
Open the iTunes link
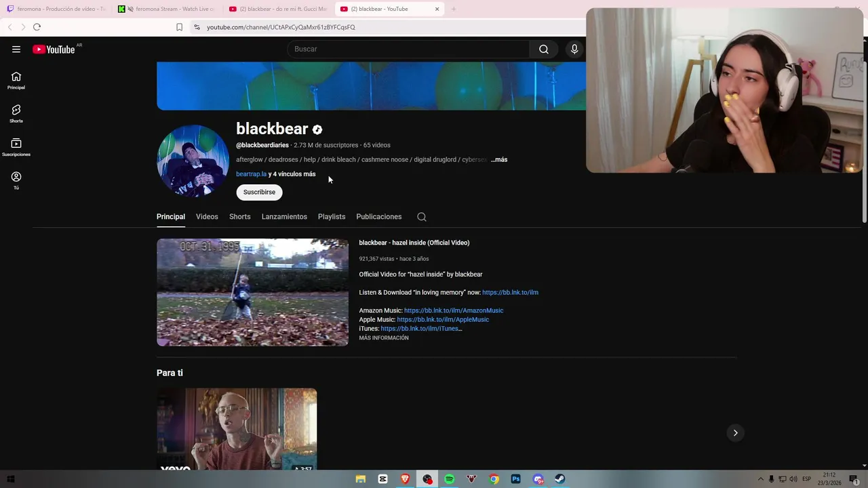[421, 329]
